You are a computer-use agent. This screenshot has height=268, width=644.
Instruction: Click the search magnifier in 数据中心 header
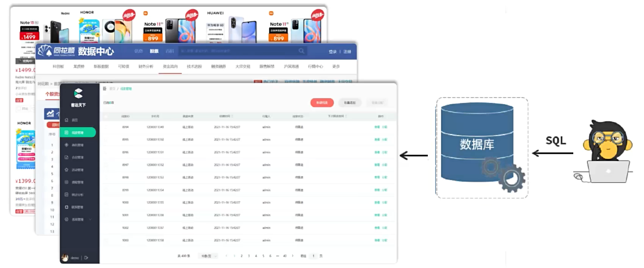pos(302,51)
